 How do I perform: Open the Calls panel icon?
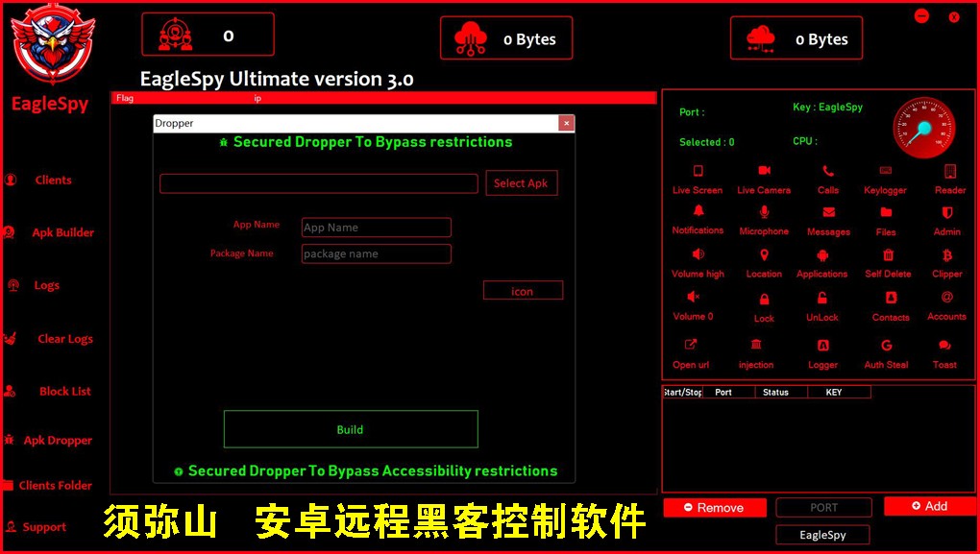[x=828, y=171]
